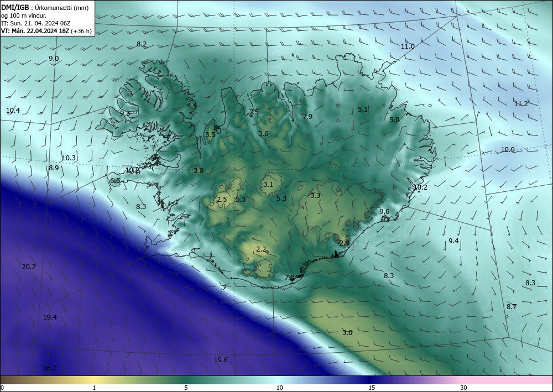Image resolution: width=553 pixels, height=392 pixels.
Task: Click the legend tick label 0
Action: pos(2,388)
